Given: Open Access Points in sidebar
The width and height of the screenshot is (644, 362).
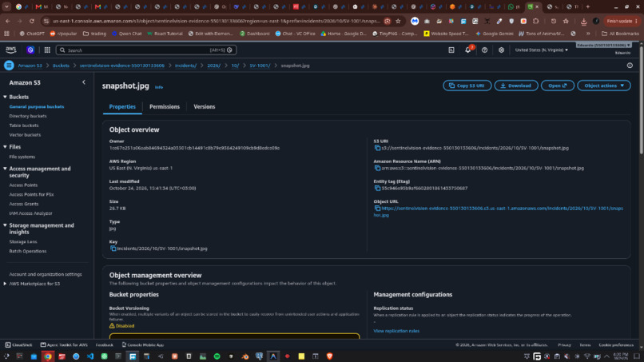Looking at the screenshot, I should click(x=23, y=185).
